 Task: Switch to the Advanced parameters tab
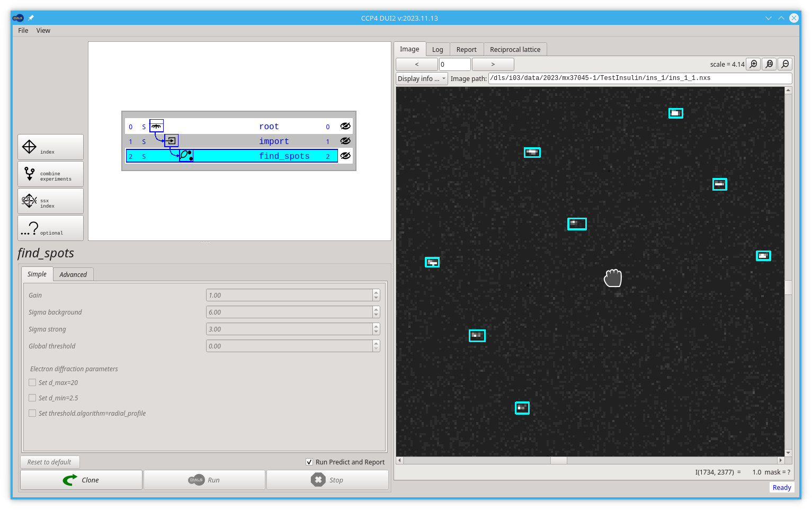73,274
